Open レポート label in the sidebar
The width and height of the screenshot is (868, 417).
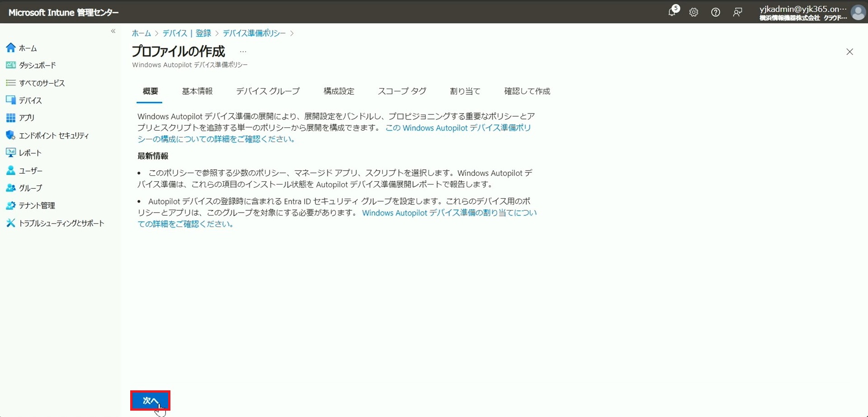click(x=30, y=153)
